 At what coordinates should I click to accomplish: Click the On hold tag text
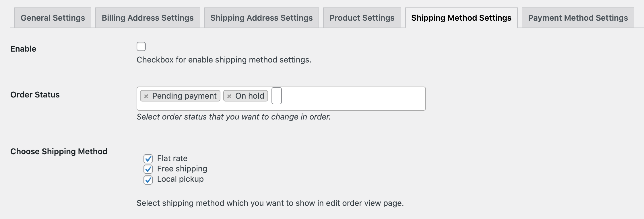click(250, 96)
